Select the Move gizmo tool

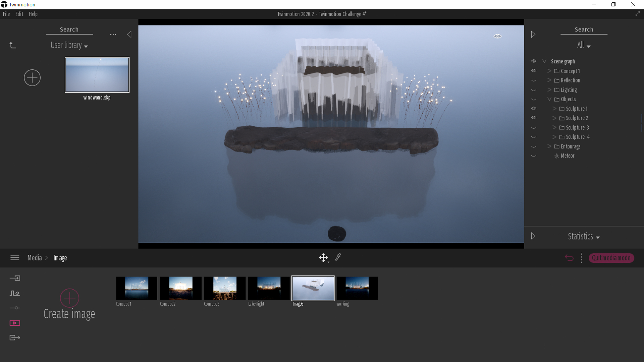click(323, 257)
